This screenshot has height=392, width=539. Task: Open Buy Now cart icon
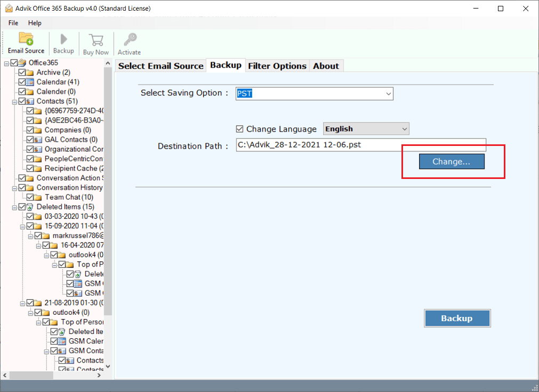click(96, 40)
